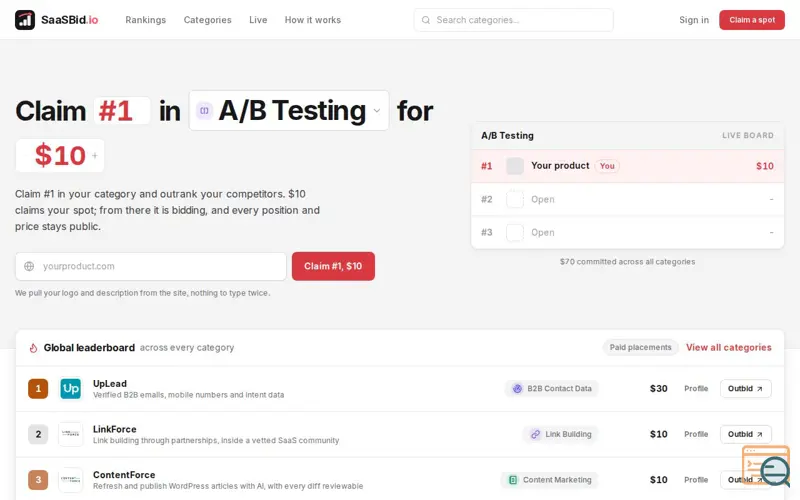
Task: Click the empty logo box in row #2
Action: click(x=515, y=199)
